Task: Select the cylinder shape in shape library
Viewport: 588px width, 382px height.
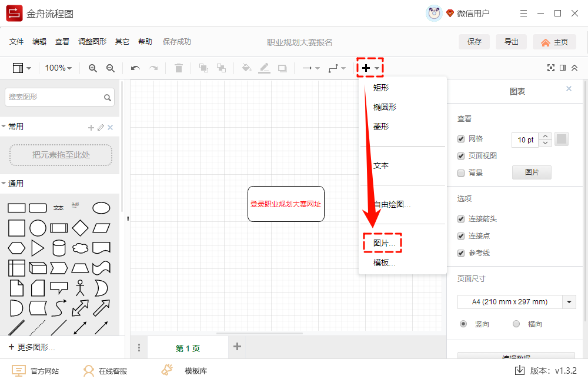Action: coord(59,248)
